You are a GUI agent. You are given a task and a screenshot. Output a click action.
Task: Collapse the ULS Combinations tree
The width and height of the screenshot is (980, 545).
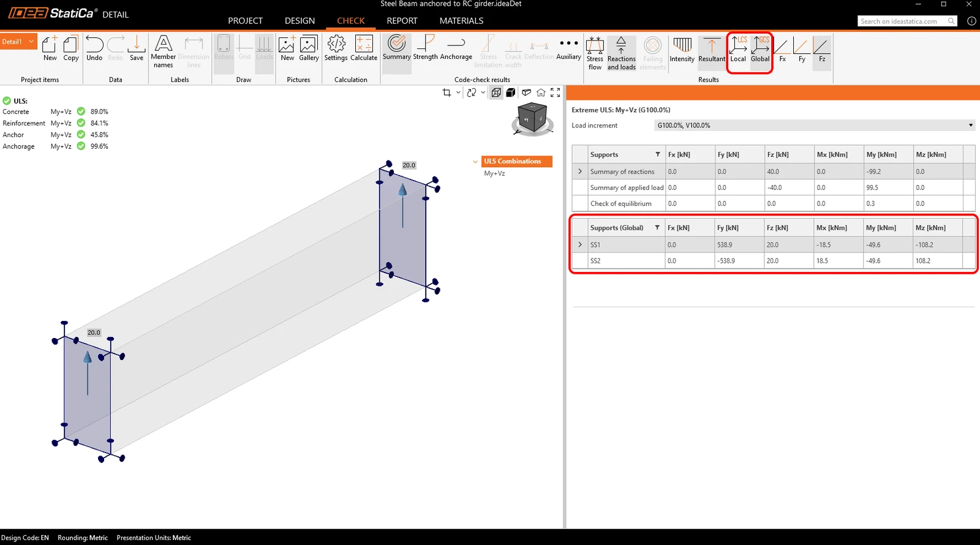[x=475, y=162]
